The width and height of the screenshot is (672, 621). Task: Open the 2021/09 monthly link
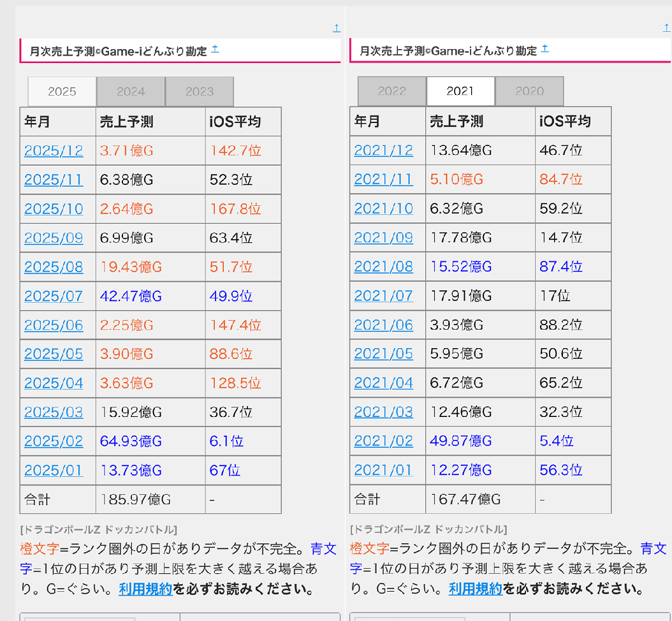pos(383,238)
